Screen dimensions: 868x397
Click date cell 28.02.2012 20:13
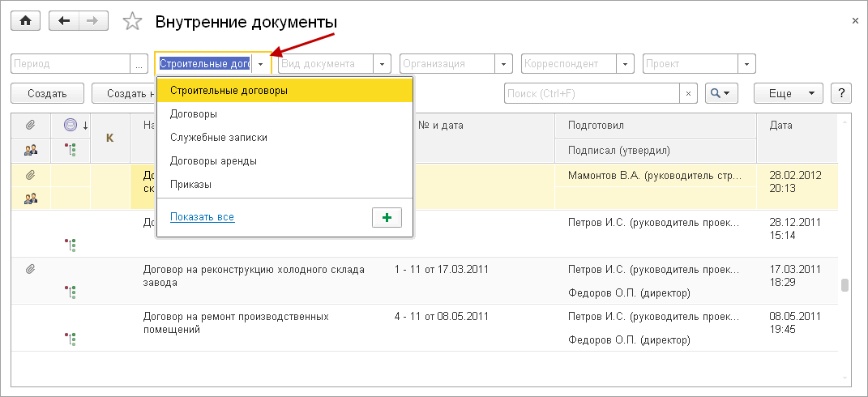click(796, 181)
